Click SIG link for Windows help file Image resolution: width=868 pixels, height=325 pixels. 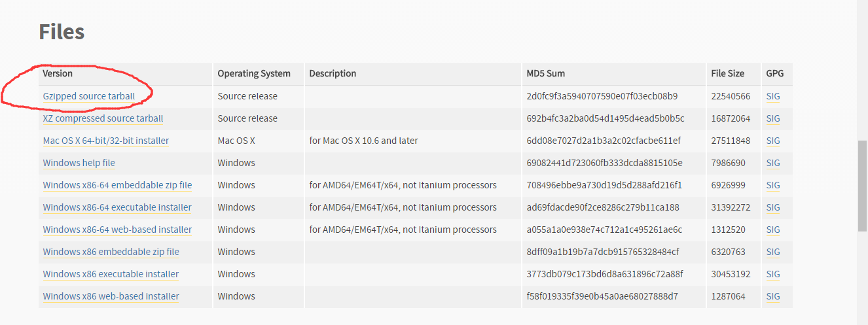click(x=773, y=163)
